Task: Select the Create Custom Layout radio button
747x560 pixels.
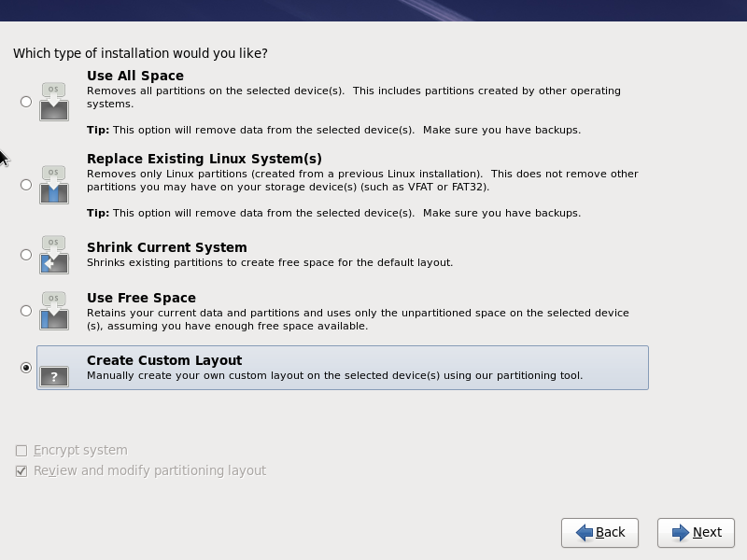Action: [x=26, y=368]
